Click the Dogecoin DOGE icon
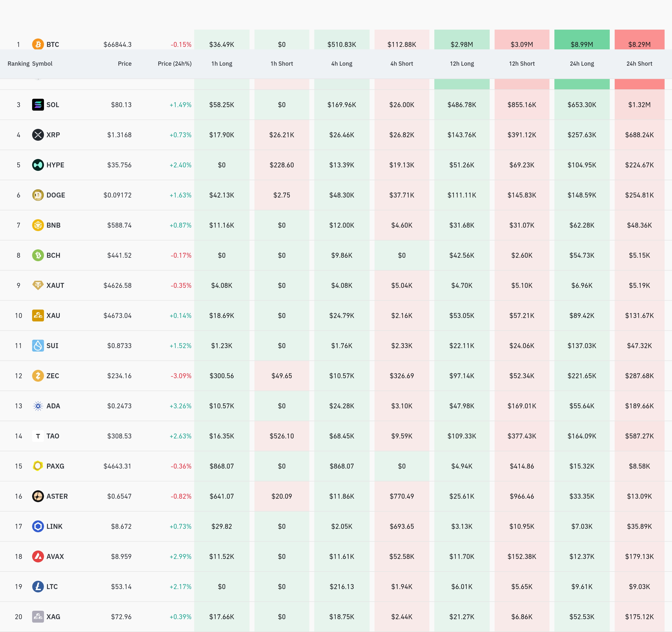 tap(38, 195)
